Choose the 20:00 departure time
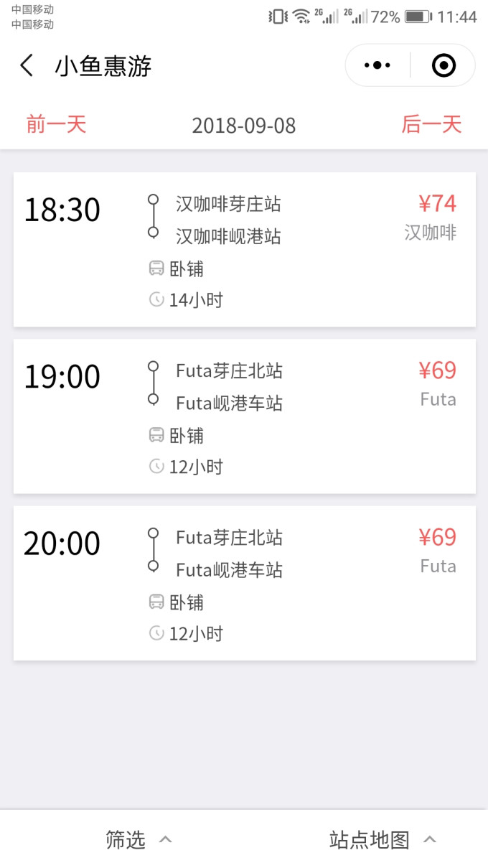 62,543
